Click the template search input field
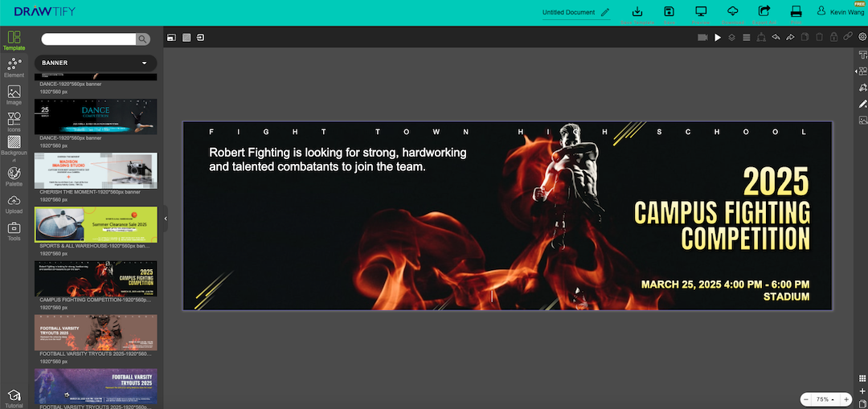 click(88, 39)
